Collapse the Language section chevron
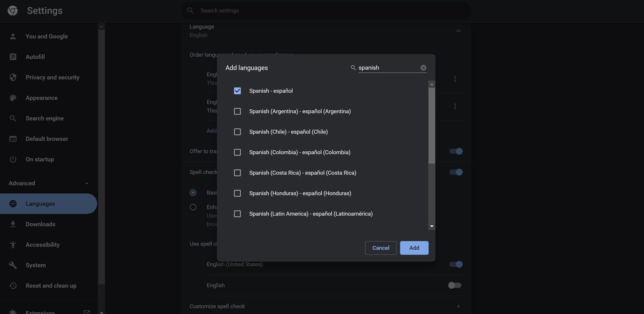The height and width of the screenshot is (314, 644). (x=458, y=31)
